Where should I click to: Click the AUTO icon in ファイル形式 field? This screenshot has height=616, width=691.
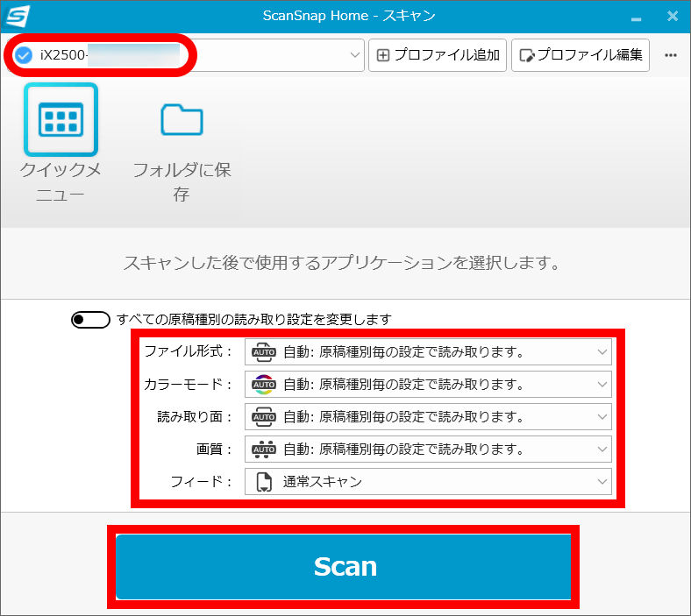pyautogui.click(x=264, y=351)
